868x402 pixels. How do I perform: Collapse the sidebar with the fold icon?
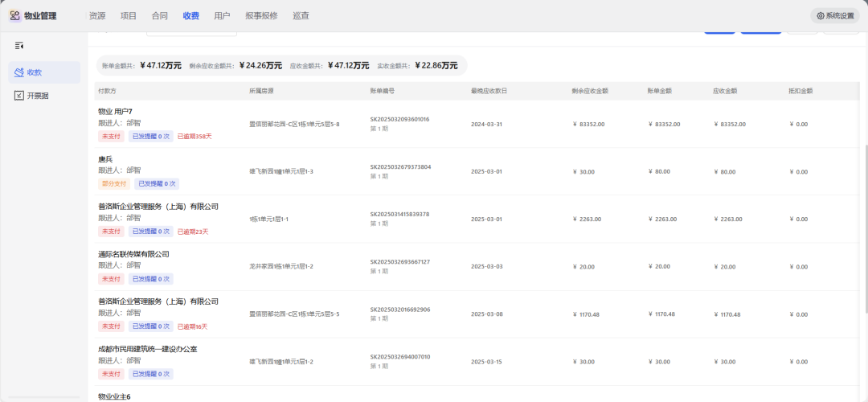point(19,46)
